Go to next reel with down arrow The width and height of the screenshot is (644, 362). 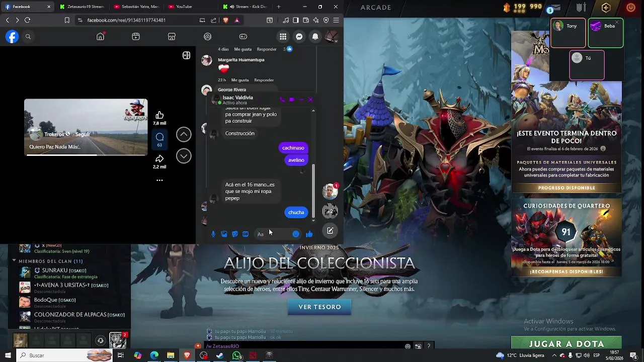coord(184,156)
